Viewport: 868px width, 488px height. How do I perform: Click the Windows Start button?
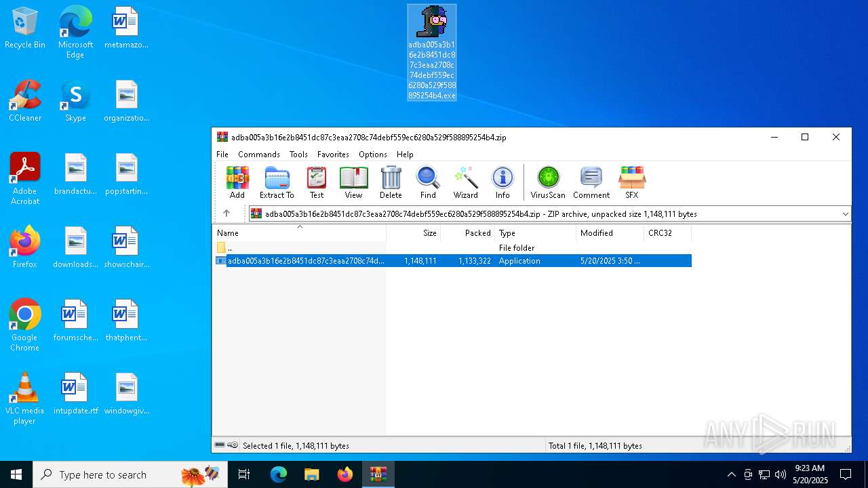tap(16, 474)
